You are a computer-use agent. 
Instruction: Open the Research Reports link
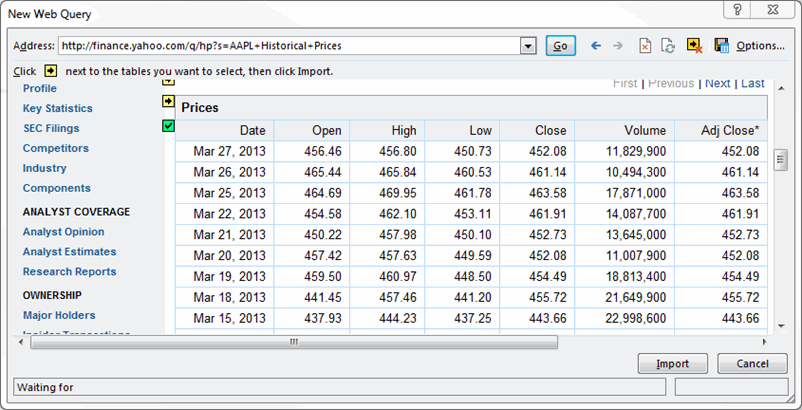click(x=70, y=271)
